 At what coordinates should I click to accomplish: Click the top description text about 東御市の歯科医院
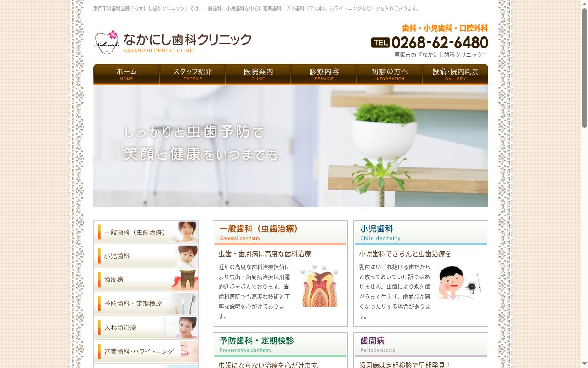(x=256, y=8)
